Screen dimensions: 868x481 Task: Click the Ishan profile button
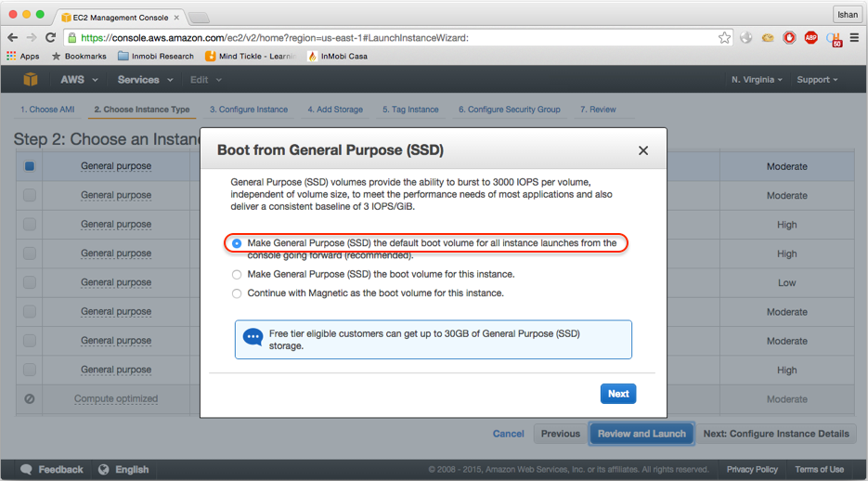coord(847,14)
